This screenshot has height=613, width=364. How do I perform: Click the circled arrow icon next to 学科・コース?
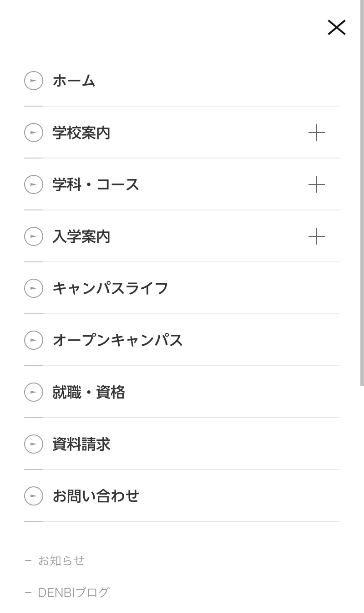(34, 184)
